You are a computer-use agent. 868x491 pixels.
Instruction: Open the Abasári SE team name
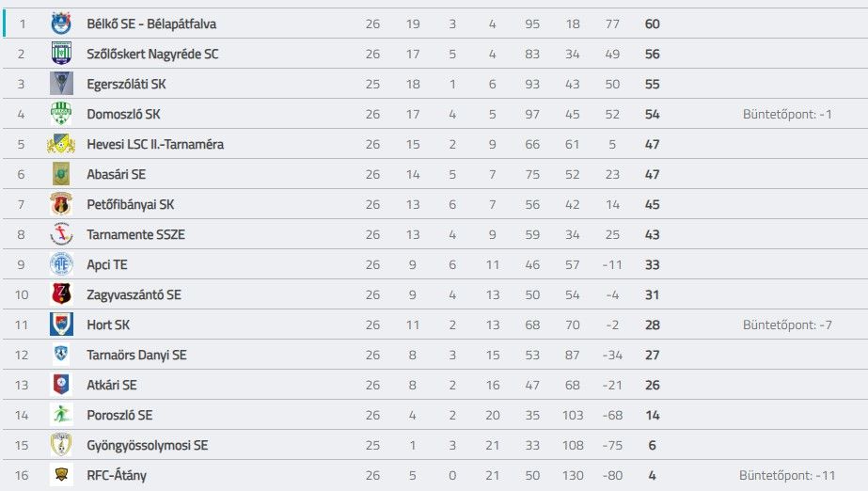tap(117, 174)
